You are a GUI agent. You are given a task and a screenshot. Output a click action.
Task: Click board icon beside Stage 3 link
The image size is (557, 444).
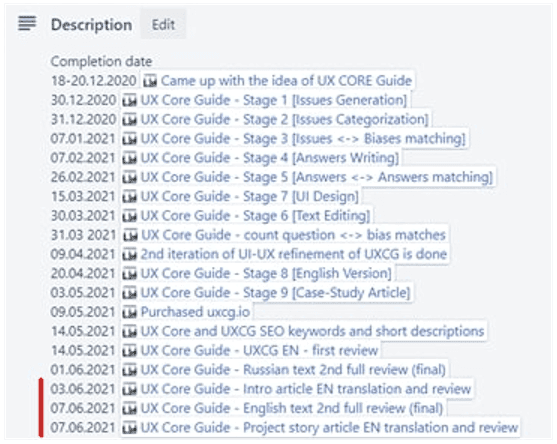[129, 139]
